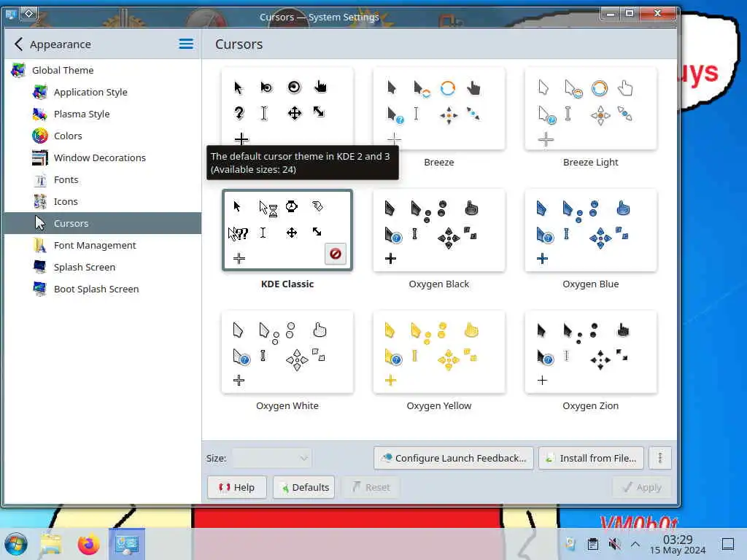This screenshot has height=560, width=747.
Task: Open the cursor Size dropdown
Action: (x=271, y=458)
